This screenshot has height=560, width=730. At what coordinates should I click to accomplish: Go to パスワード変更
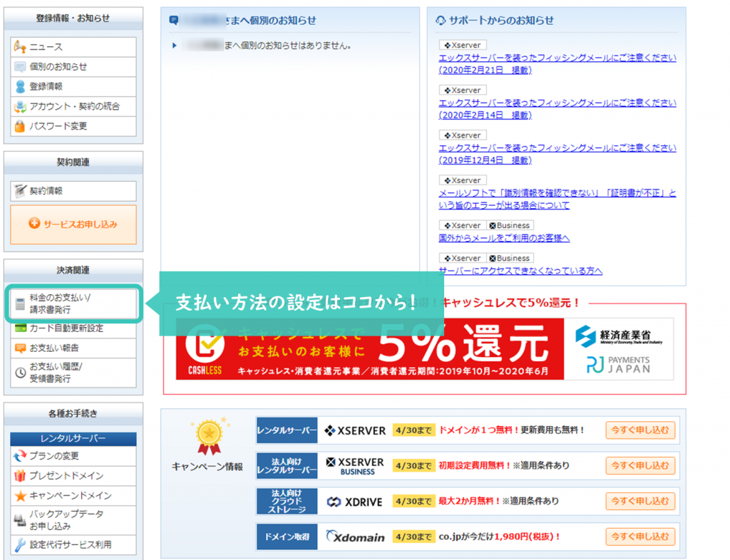(73, 126)
